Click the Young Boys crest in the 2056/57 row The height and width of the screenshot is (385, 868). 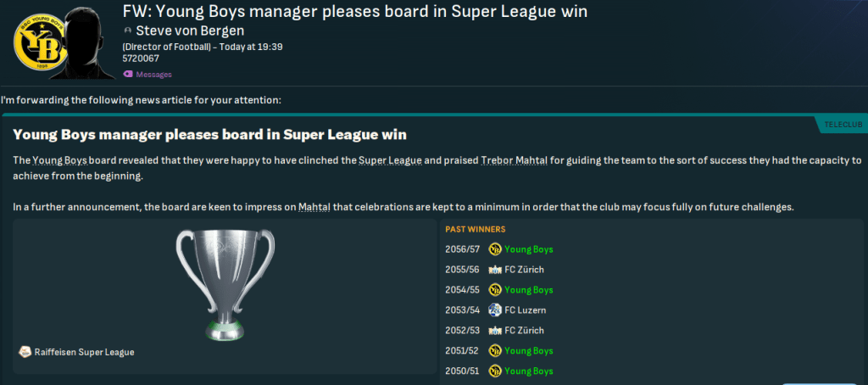[x=496, y=249]
